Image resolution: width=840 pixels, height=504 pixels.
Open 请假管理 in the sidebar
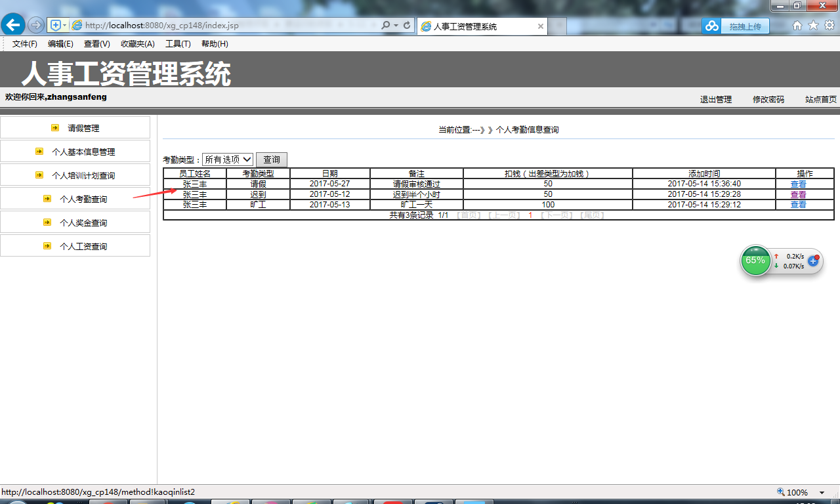83,129
